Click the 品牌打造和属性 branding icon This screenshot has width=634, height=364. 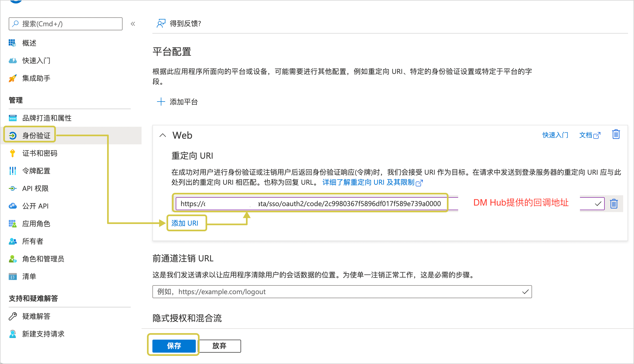click(x=12, y=118)
